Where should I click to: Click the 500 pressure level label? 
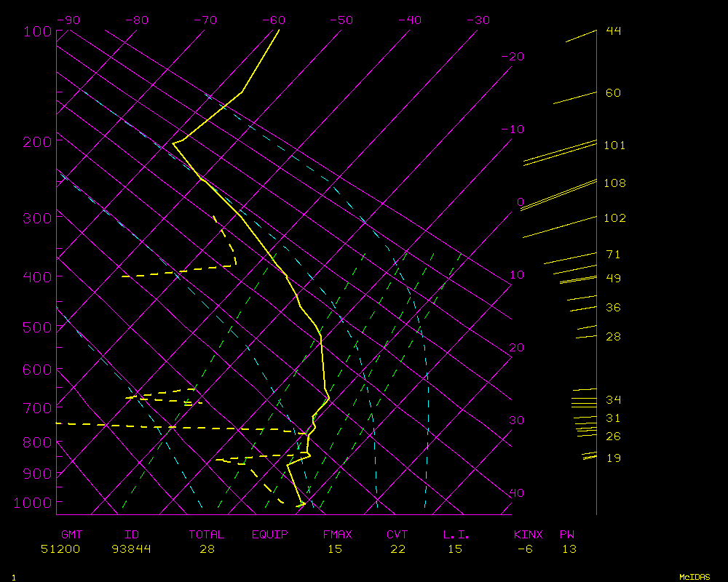(37, 327)
